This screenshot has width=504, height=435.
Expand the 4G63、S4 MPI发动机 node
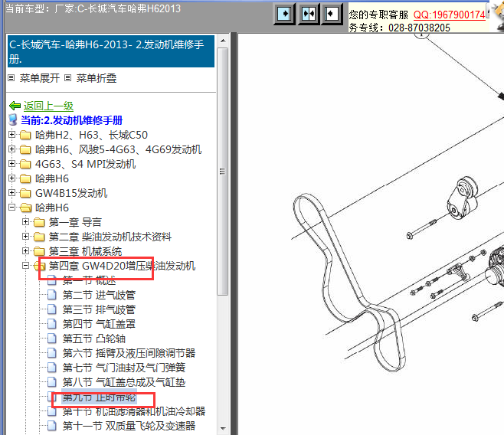[x=12, y=164]
